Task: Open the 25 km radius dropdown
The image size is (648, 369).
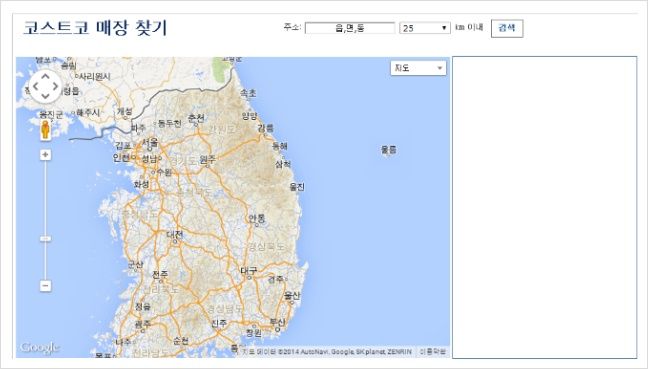Action: (x=425, y=28)
